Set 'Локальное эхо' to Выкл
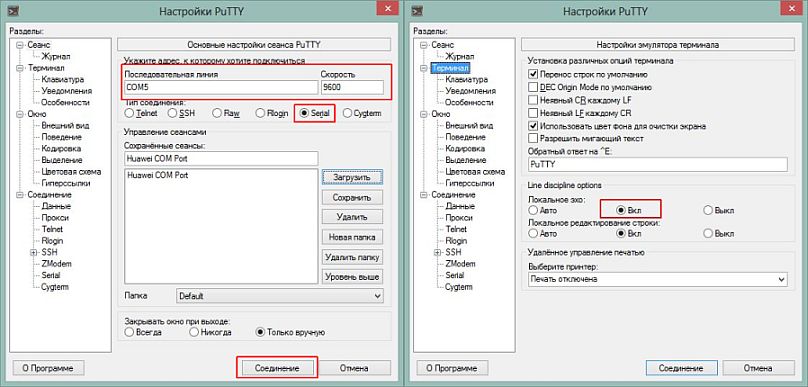Image resolution: width=808 pixels, height=387 pixels. coord(708,210)
